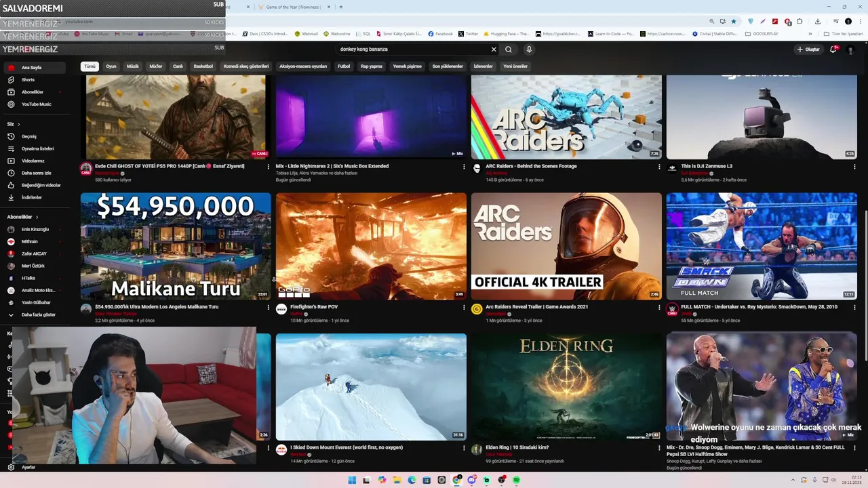Select the Canlı filter chip
Image resolution: width=868 pixels, height=488 pixels.
pos(178,66)
